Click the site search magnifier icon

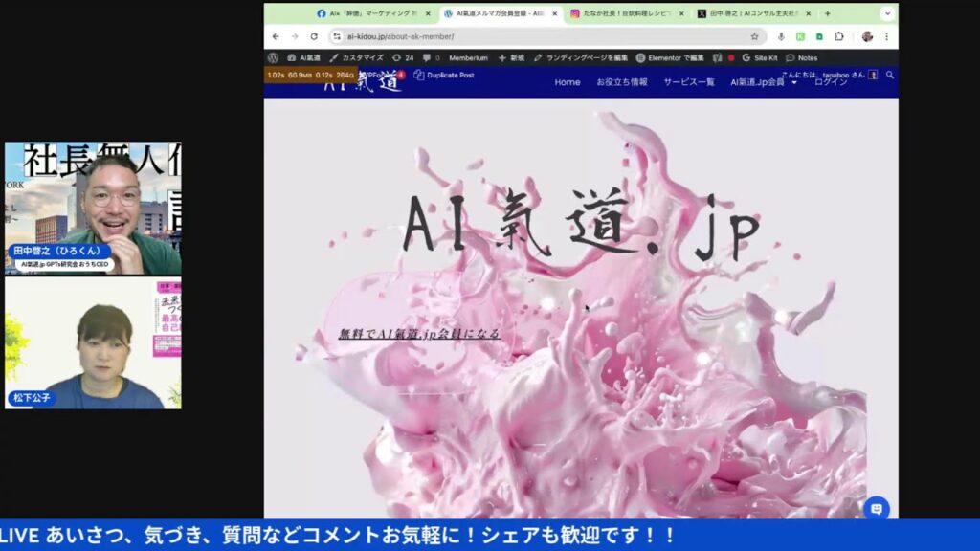(x=890, y=75)
